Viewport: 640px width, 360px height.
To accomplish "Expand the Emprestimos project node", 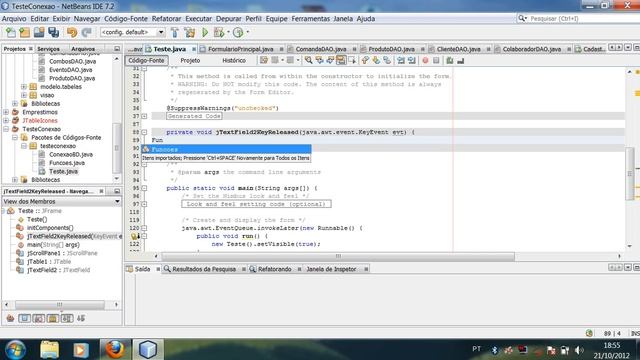I will [6, 112].
